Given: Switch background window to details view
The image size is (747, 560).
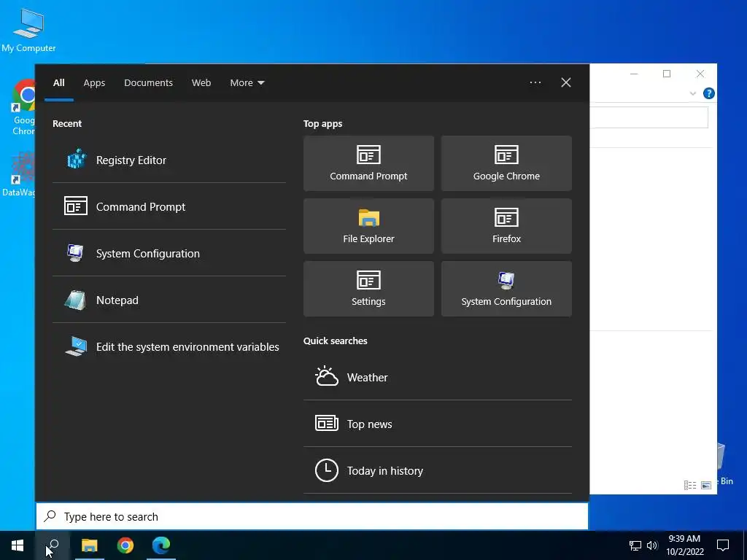Looking at the screenshot, I should tap(690, 485).
